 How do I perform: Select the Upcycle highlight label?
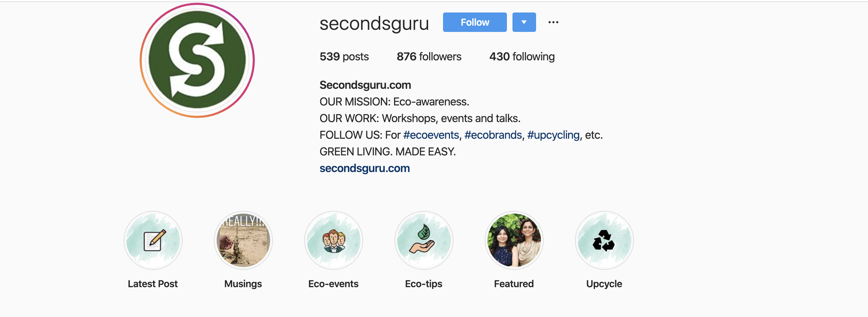604,284
